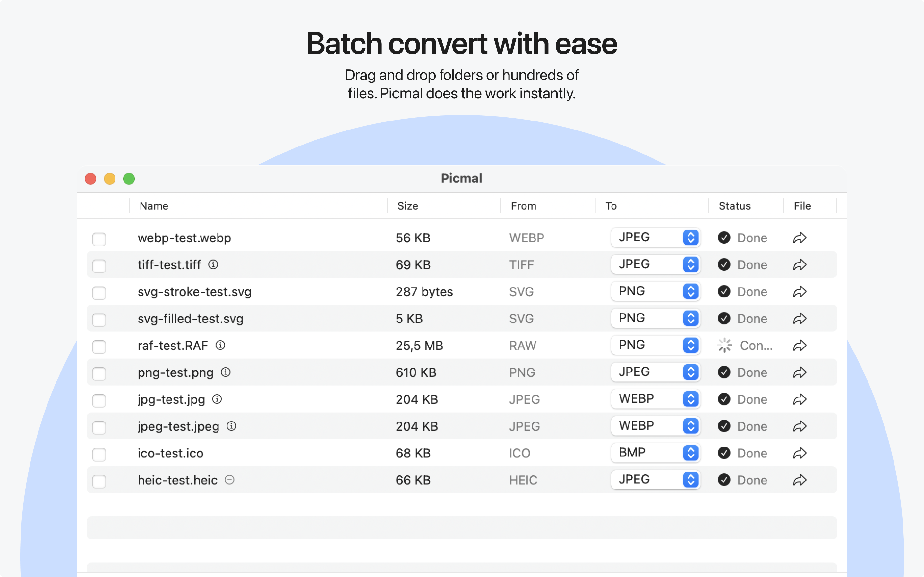Select the svg-stroke-test.svg checkbox
The height and width of the screenshot is (577, 924).
[x=99, y=293]
